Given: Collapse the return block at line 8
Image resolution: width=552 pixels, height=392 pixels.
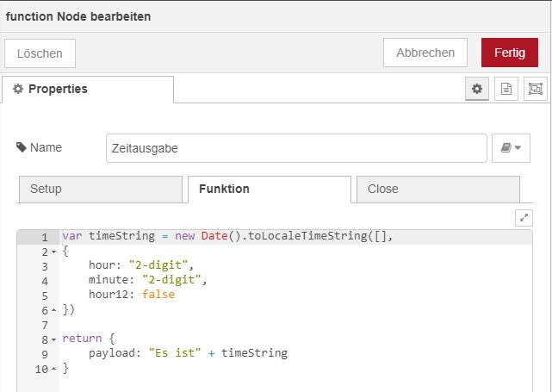Looking at the screenshot, I should 53,339.
